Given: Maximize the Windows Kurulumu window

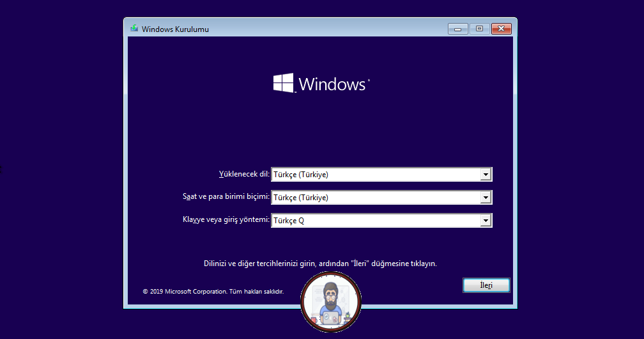Looking at the screenshot, I should click(x=479, y=29).
